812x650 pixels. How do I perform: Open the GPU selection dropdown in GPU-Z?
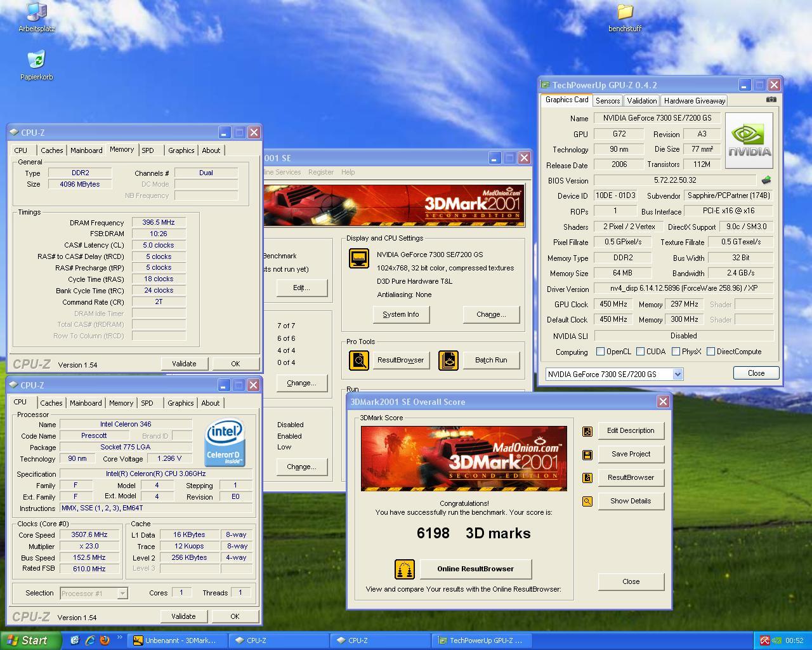point(678,375)
